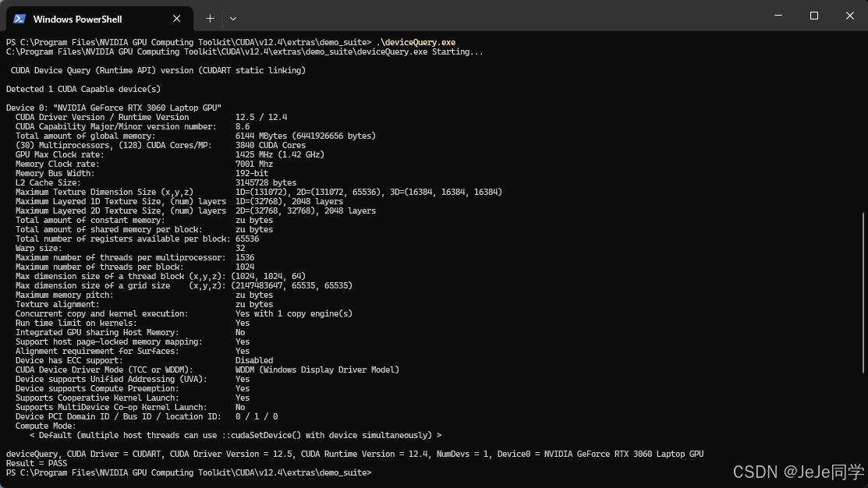Click the "3145728 bytes" L2 cache value

click(266, 183)
